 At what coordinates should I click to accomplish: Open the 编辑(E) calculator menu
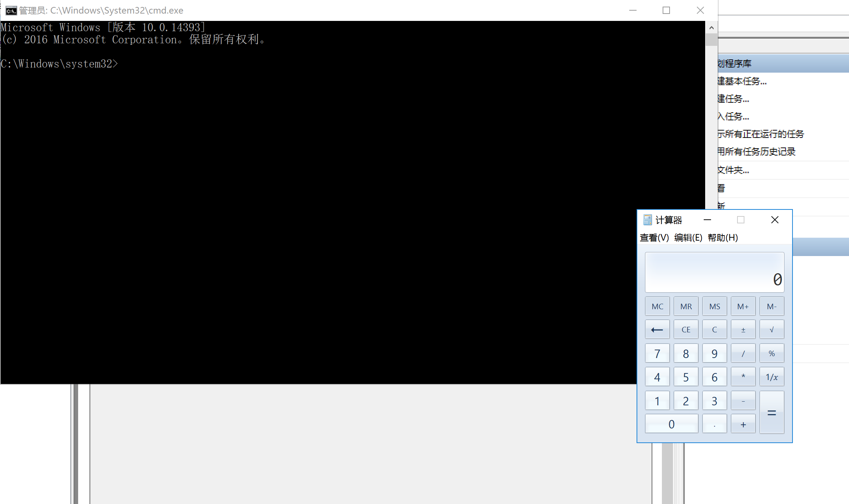(x=688, y=238)
